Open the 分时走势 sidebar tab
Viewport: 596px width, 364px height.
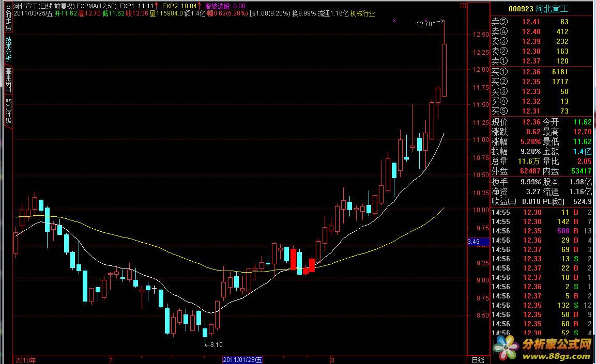(8, 18)
